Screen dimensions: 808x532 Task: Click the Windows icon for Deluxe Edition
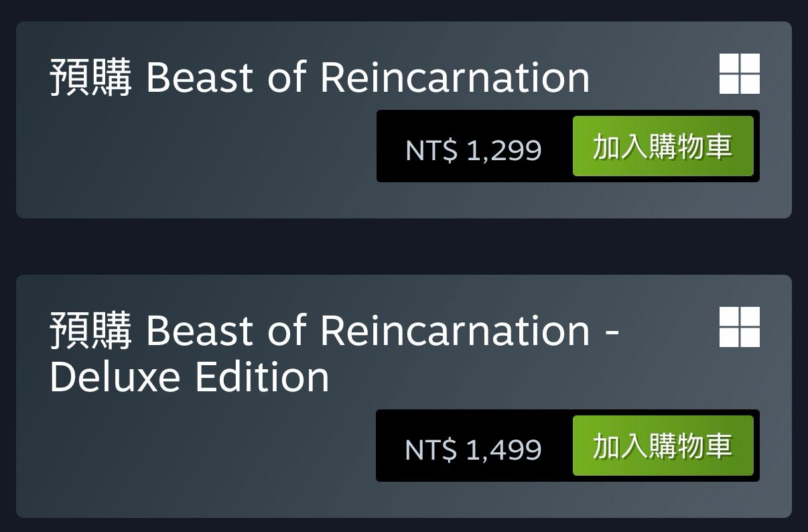coord(739,327)
